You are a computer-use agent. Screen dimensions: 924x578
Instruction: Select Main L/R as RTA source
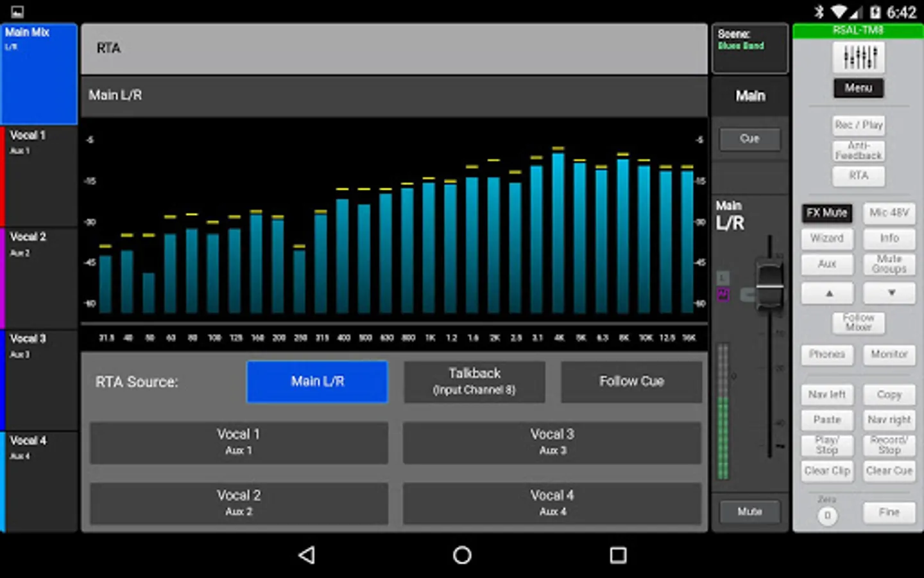[318, 381]
